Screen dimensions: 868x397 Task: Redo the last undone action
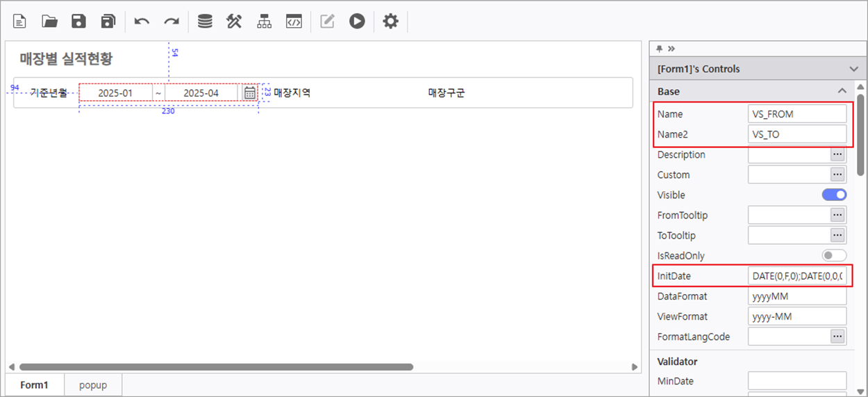coord(171,22)
